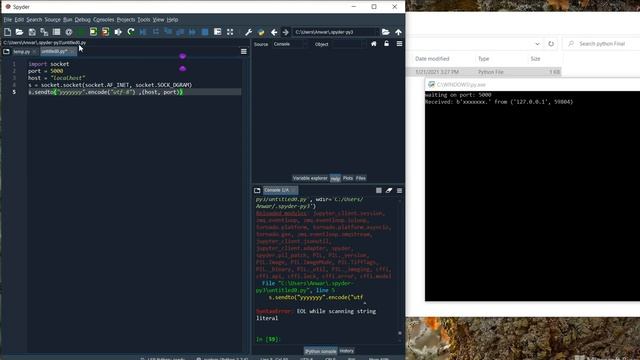Open IPython console options hamburger menu
Viewport: 640px width, 360px height.
(x=400, y=190)
